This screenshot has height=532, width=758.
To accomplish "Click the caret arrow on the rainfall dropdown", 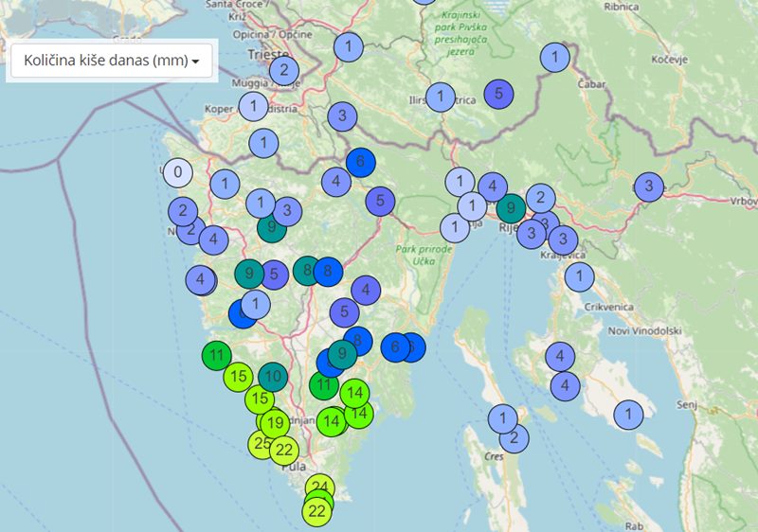I will [x=195, y=62].
